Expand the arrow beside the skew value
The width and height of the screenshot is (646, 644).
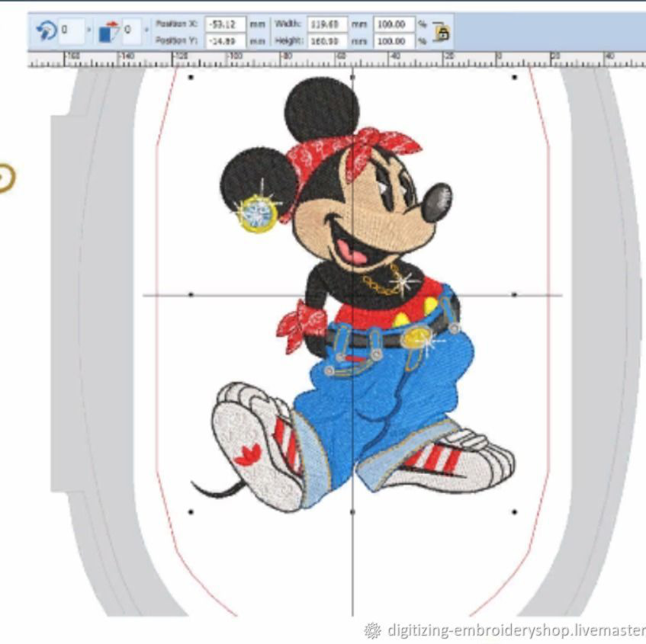point(146,31)
